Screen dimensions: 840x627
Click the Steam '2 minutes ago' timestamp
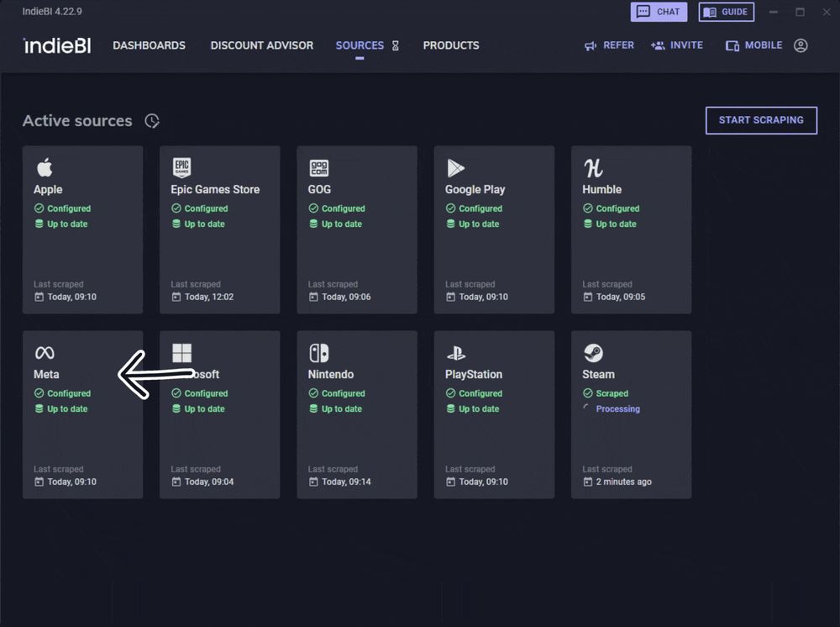point(623,482)
